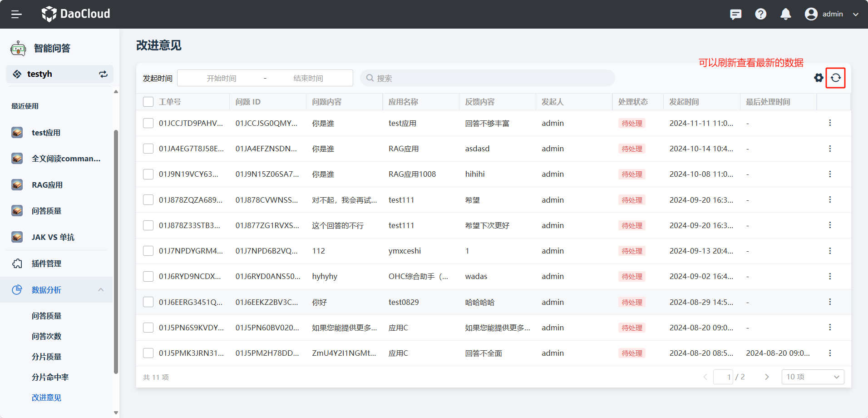Open row actions for test应用 feedback
Viewport: 868px width, 418px height.
[x=829, y=123]
